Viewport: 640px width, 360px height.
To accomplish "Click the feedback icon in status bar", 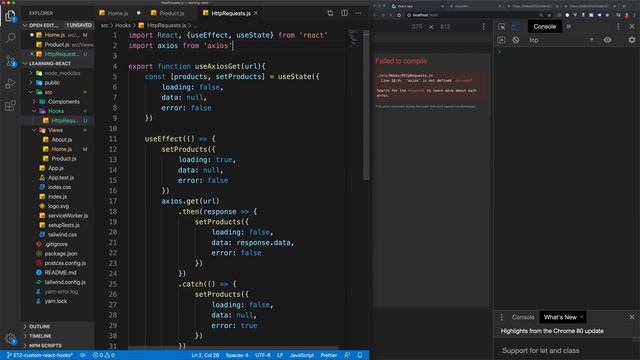I will pos(347,355).
